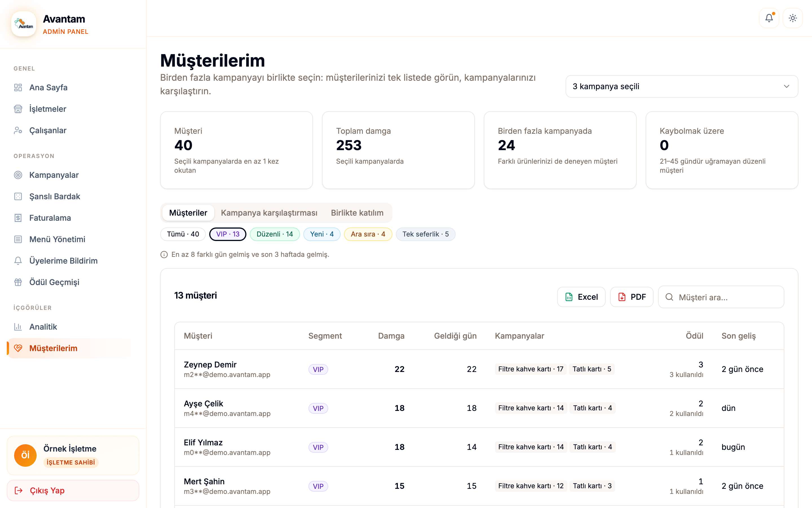
Task: Click the search magnifier icon in Müşteri ara
Action: point(669,297)
